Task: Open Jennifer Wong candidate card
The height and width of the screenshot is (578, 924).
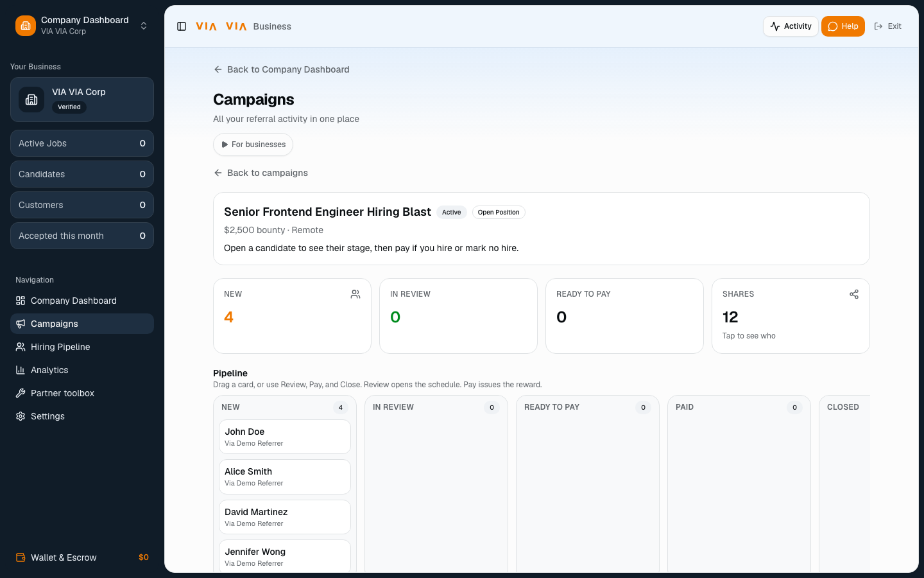Action: click(285, 556)
